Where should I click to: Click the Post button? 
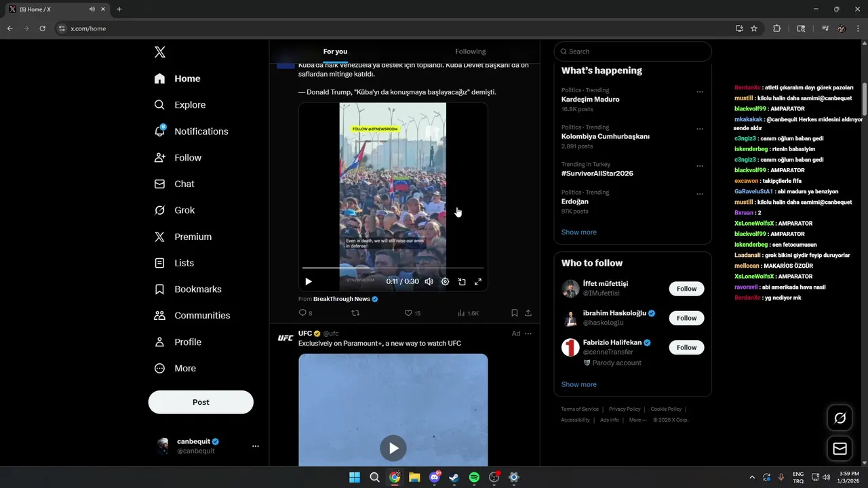(x=201, y=402)
